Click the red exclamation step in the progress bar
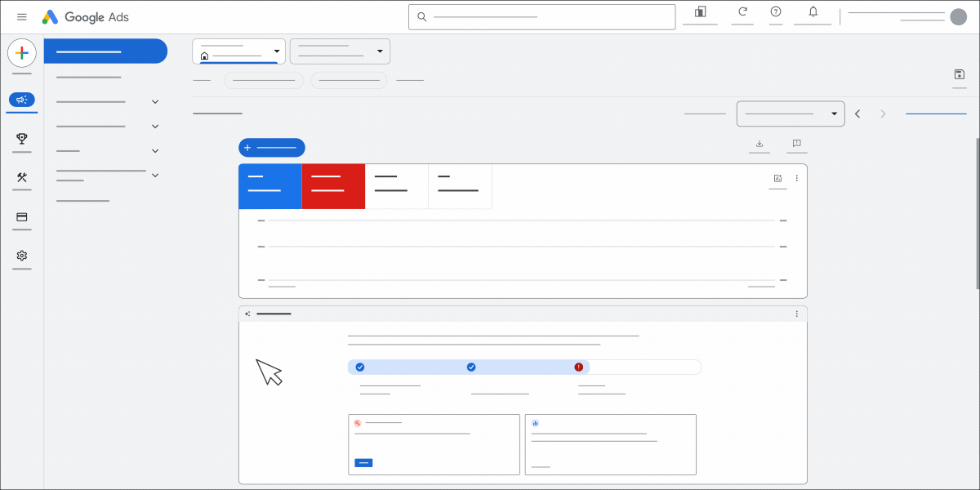This screenshot has width=980, height=490. click(579, 367)
